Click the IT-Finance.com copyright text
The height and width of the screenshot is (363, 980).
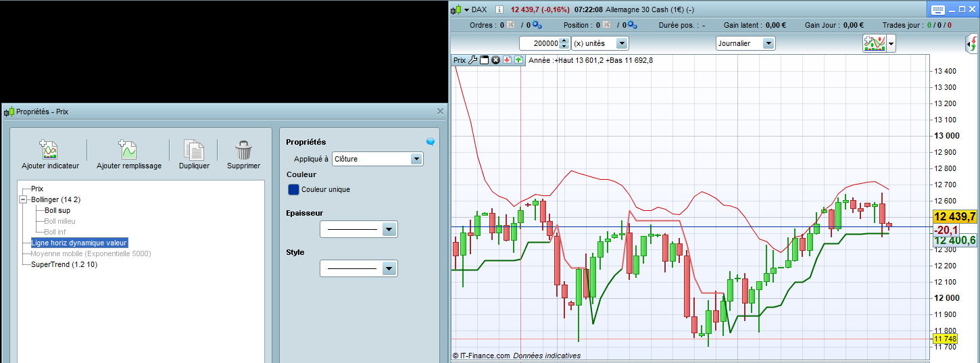pyautogui.click(x=481, y=356)
